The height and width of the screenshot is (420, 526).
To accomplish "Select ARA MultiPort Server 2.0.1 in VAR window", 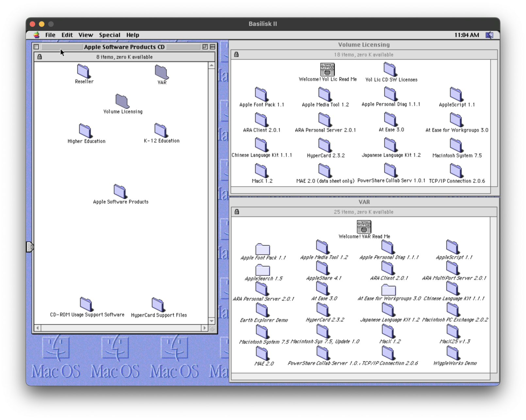I will (453, 268).
